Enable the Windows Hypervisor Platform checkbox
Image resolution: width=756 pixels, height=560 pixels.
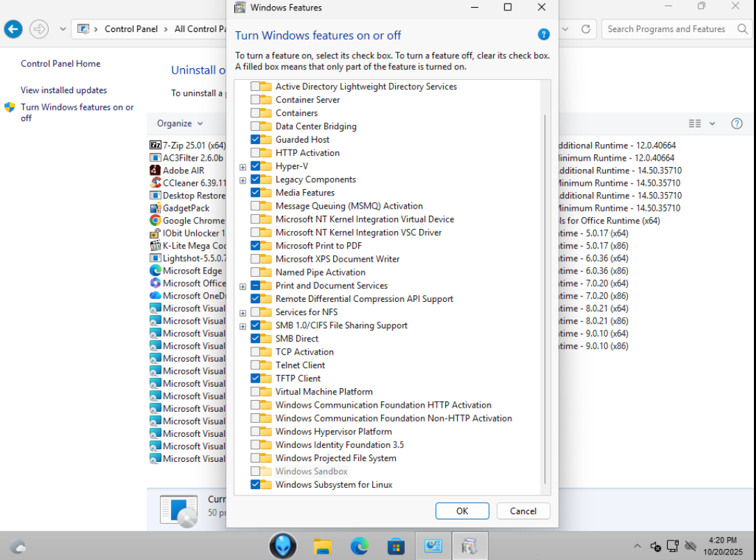pos(255,431)
